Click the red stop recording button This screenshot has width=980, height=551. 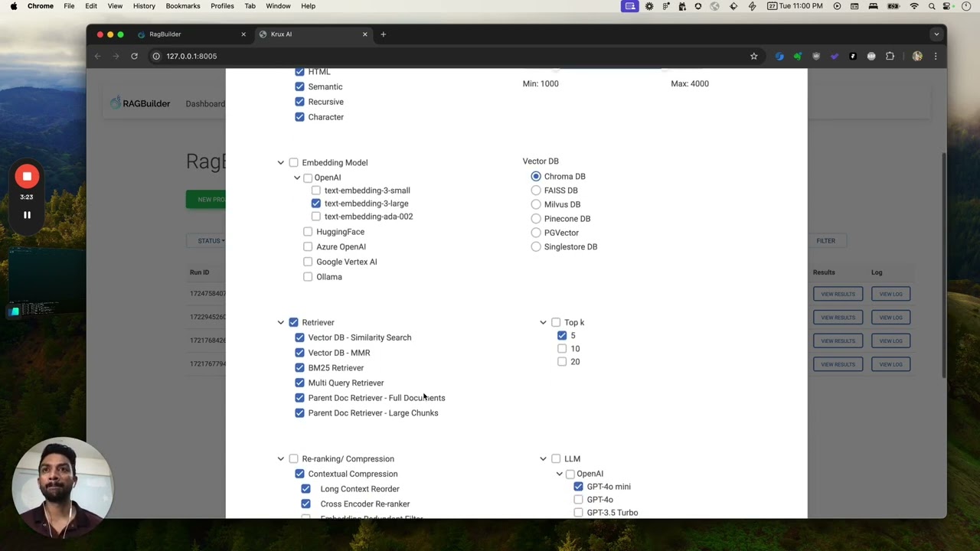pos(27,177)
